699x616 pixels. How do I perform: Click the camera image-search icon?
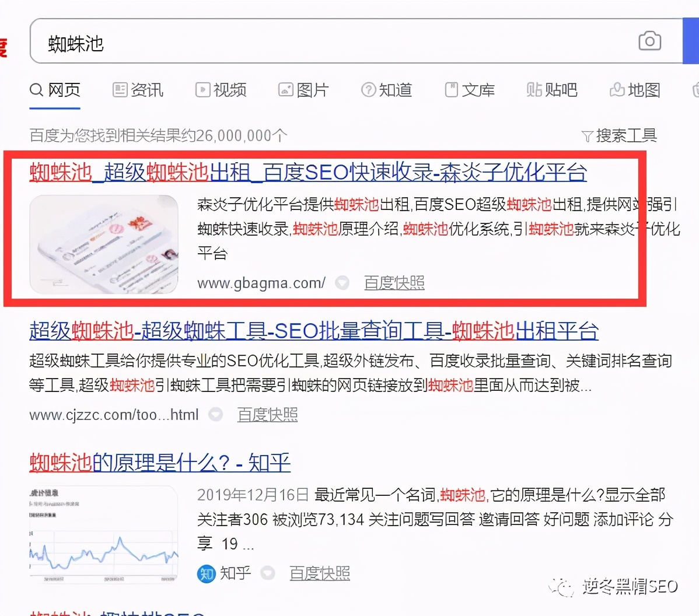[649, 41]
